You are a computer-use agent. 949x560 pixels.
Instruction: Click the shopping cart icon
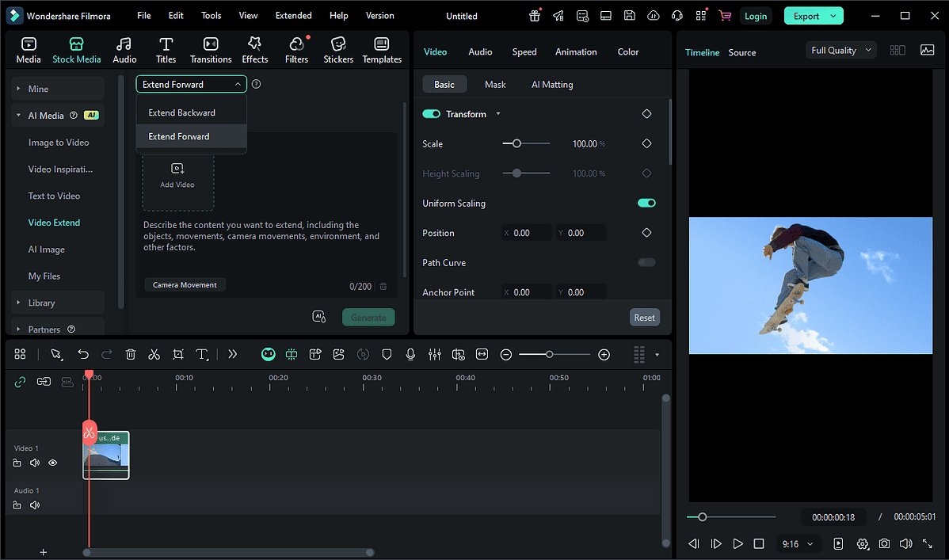[725, 16]
